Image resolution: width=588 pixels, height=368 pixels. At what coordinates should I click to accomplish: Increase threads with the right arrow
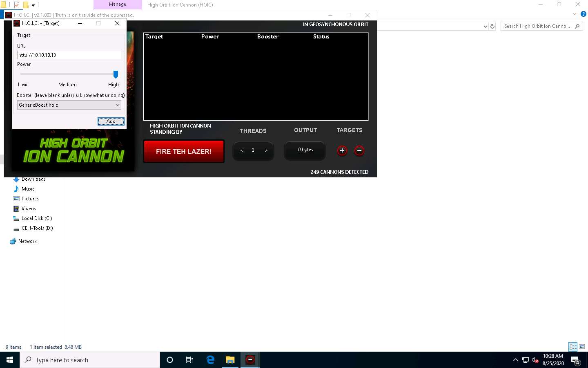pyautogui.click(x=266, y=150)
